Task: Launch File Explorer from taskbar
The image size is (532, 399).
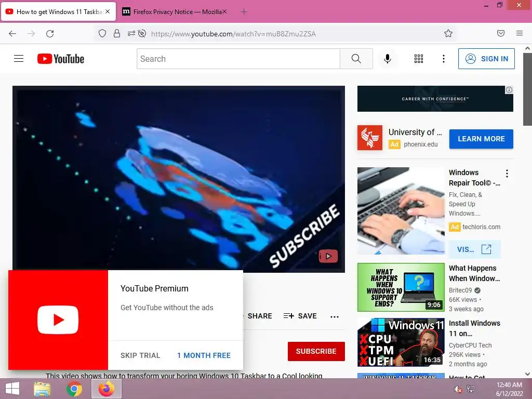Action: pos(42,389)
